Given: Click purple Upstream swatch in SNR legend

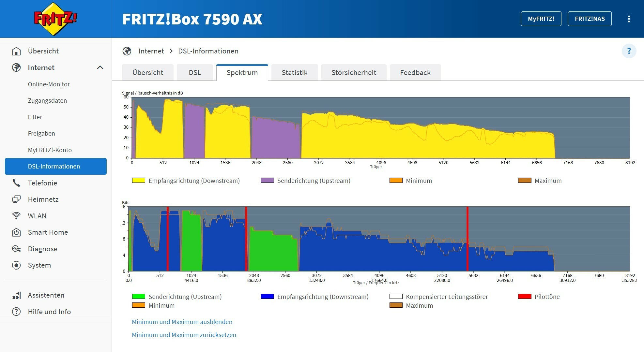Looking at the screenshot, I should tap(267, 180).
